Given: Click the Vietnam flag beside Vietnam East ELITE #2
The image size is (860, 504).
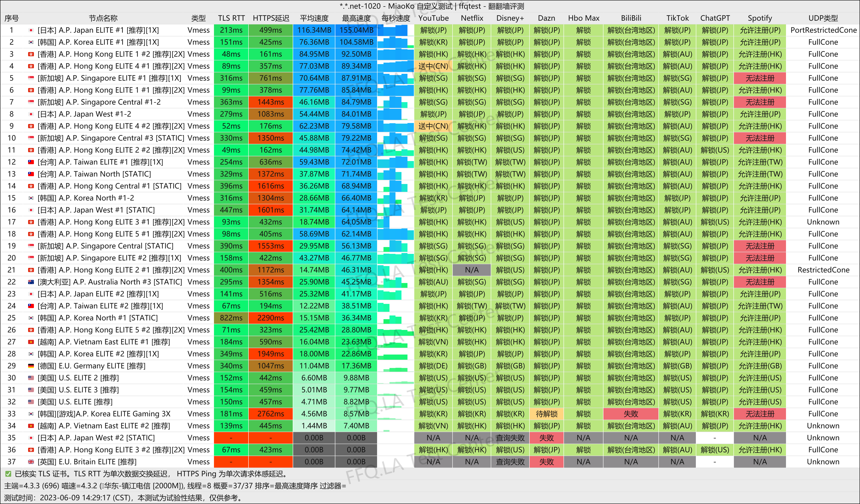Looking at the screenshot, I should [31, 426].
